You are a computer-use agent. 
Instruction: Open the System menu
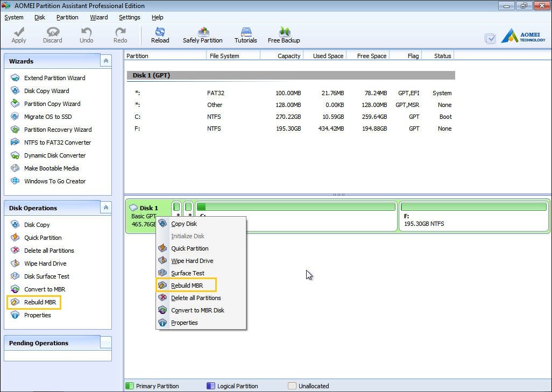14,17
